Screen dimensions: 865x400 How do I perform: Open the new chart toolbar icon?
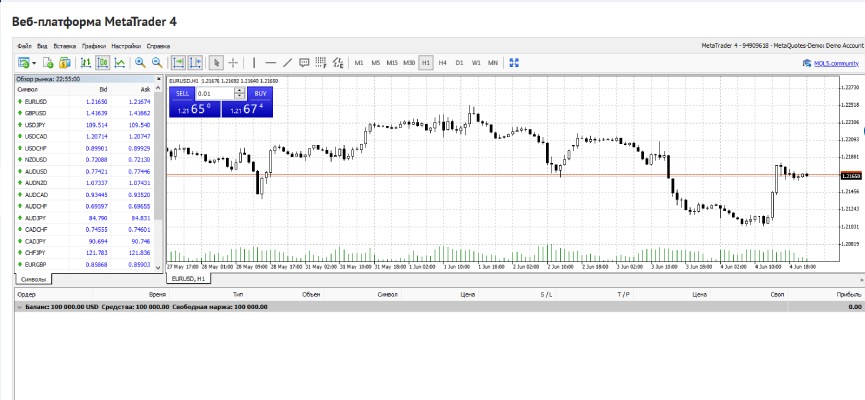pos(23,63)
